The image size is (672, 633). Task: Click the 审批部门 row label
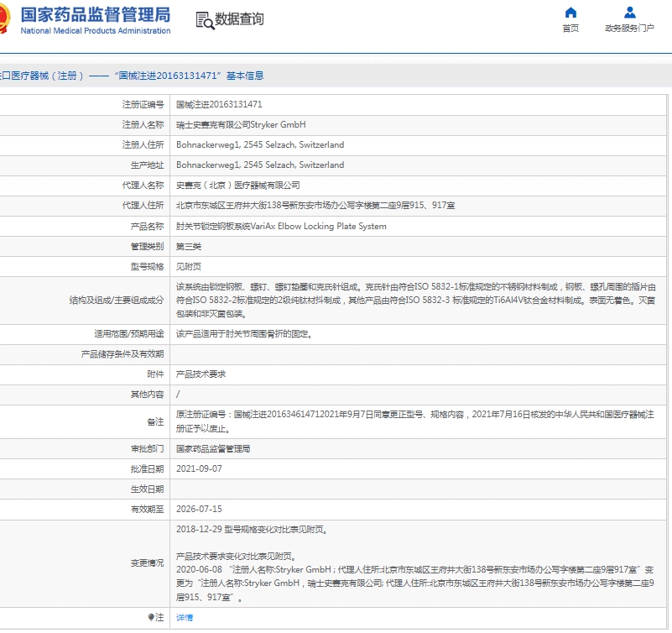pyautogui.click(x=147, y=448)
